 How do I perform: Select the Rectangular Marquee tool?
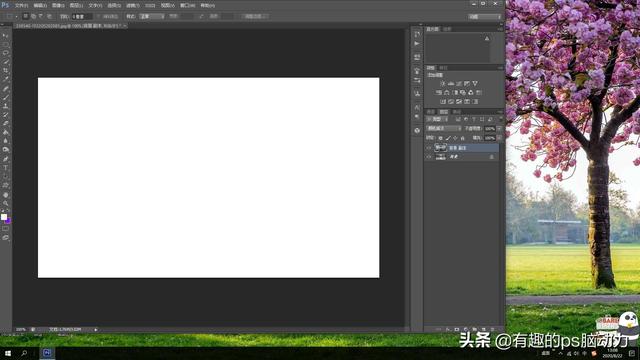[5, 44]
